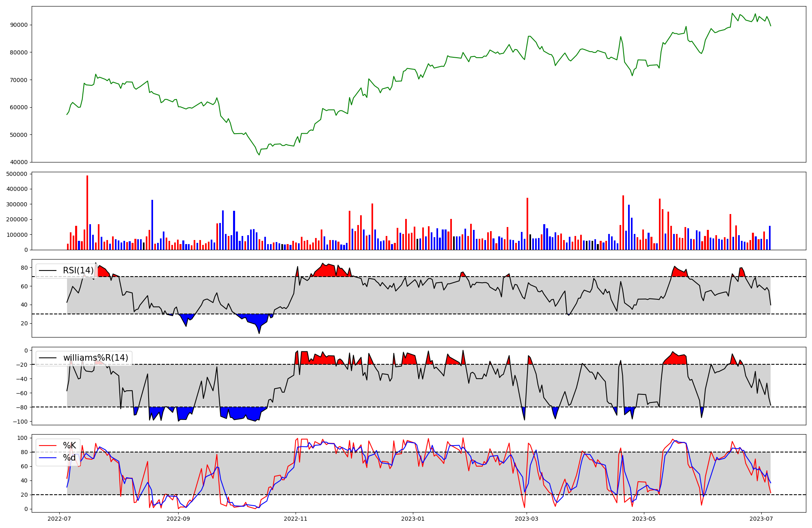Select the 2022-09 date tick label
This screenshot has height=528, width=812.
178,519
